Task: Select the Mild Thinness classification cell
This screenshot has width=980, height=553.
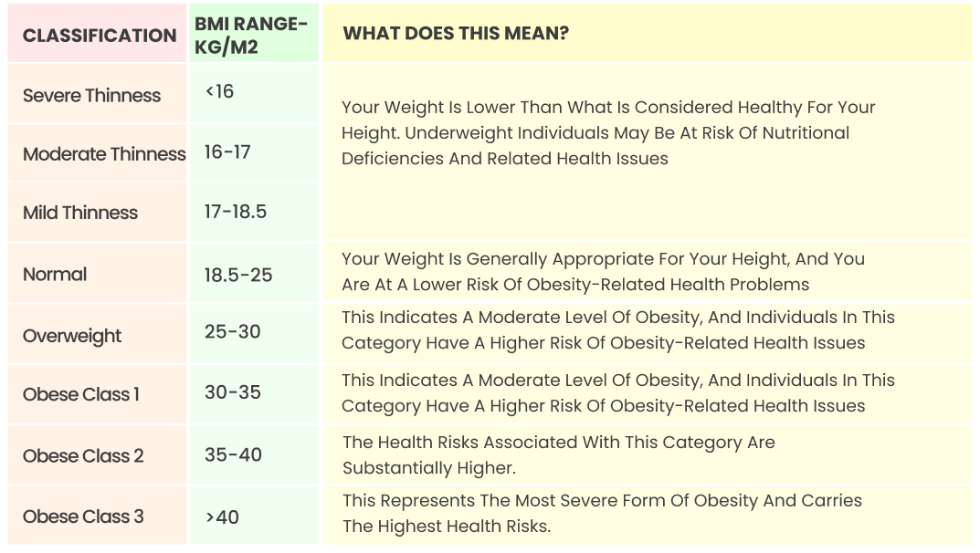Action: click(97, 213)
